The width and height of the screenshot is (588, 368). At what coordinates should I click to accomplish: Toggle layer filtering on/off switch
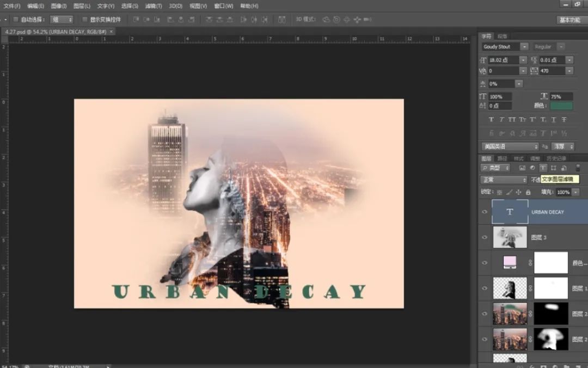(578, 168)
